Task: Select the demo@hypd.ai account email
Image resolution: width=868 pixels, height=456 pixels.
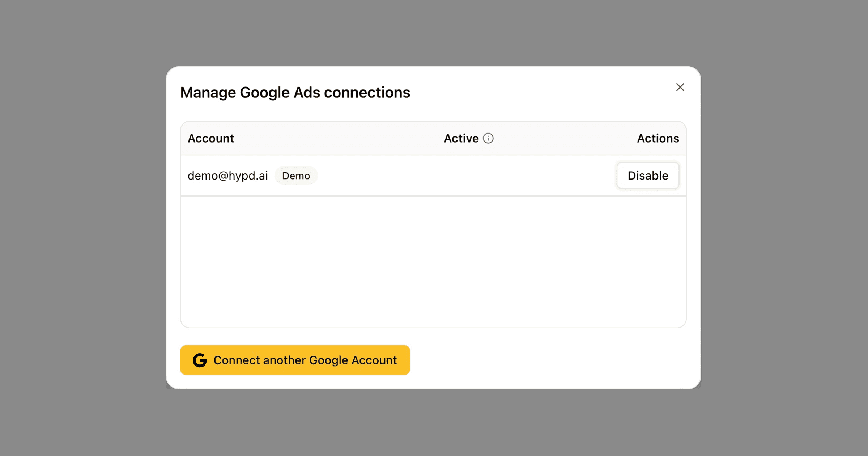Action: coord(227,176)
